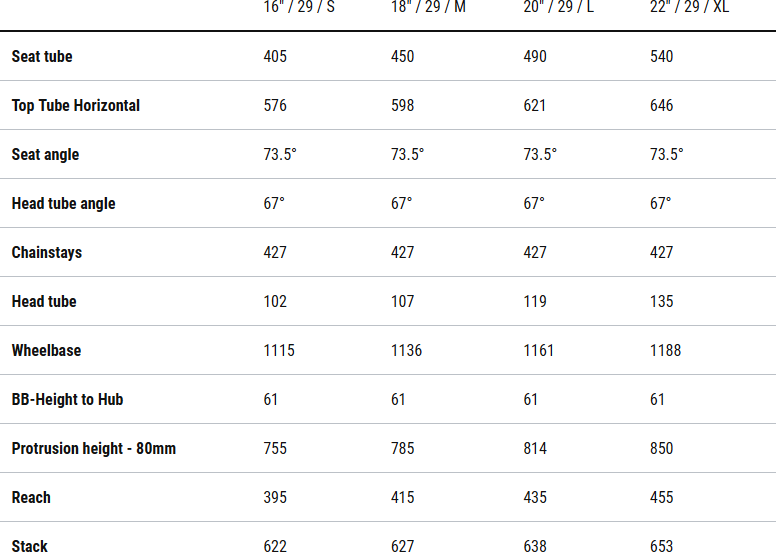Click the Wheelbase row label
The width and height of the screenshot is (776, 552).
[x=46, y=350]
